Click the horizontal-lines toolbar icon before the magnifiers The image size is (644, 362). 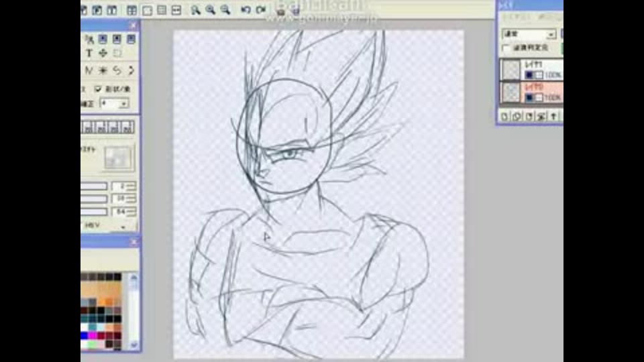click(162, 10)
